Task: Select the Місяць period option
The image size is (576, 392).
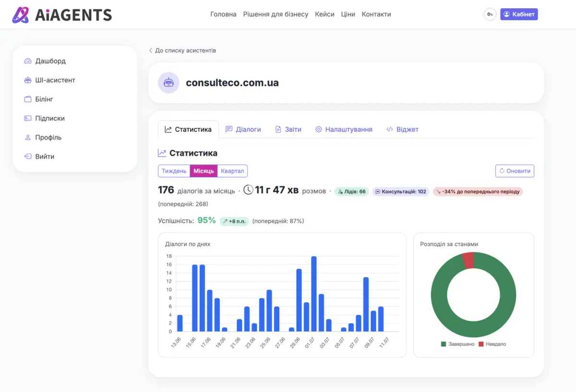Action: (x=204, y=171)
